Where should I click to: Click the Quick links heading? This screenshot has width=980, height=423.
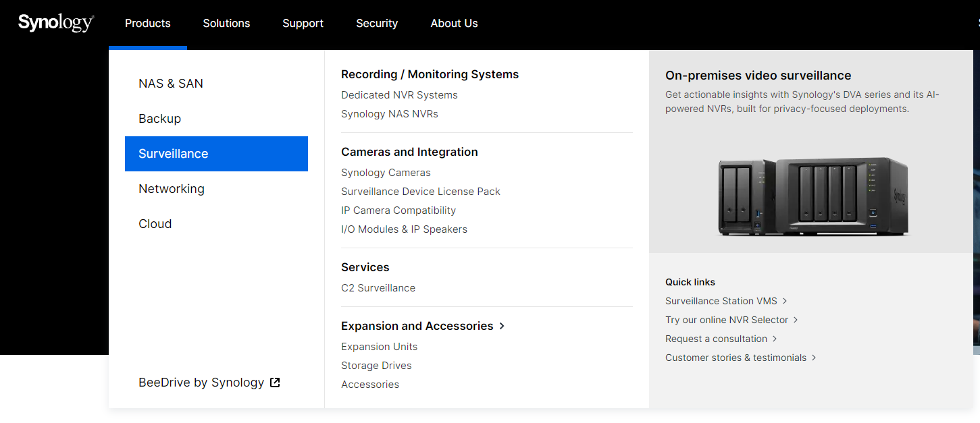(x=690, y=282)
